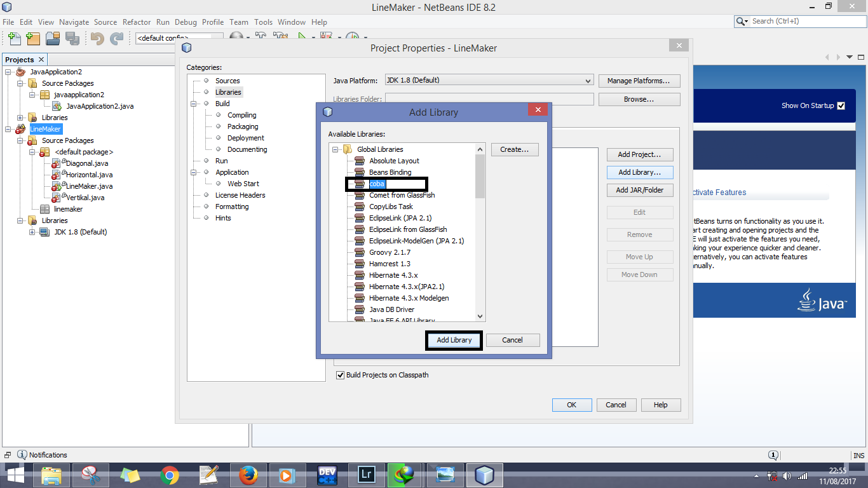Viewport: 868px width, 488px height.
Task: Uncheck Build Projects on Classpath
Action: (x=341, y=375)
